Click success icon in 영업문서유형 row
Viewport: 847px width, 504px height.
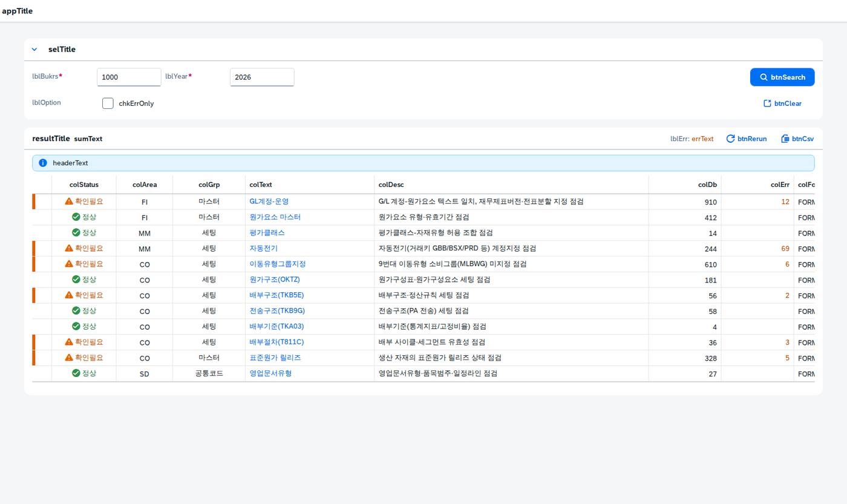point(76,373)
